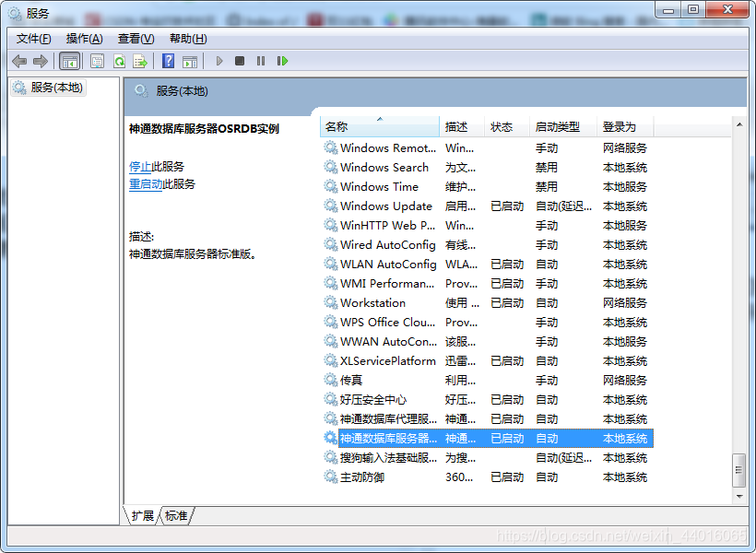Click 自动(延迟... startup type of Windows Update
756x553 pixels.
click(x=563, y=206)
